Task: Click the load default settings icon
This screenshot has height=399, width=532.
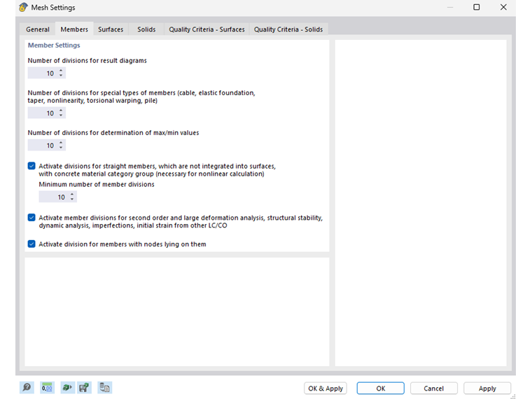Action: [x=67, y=388]
